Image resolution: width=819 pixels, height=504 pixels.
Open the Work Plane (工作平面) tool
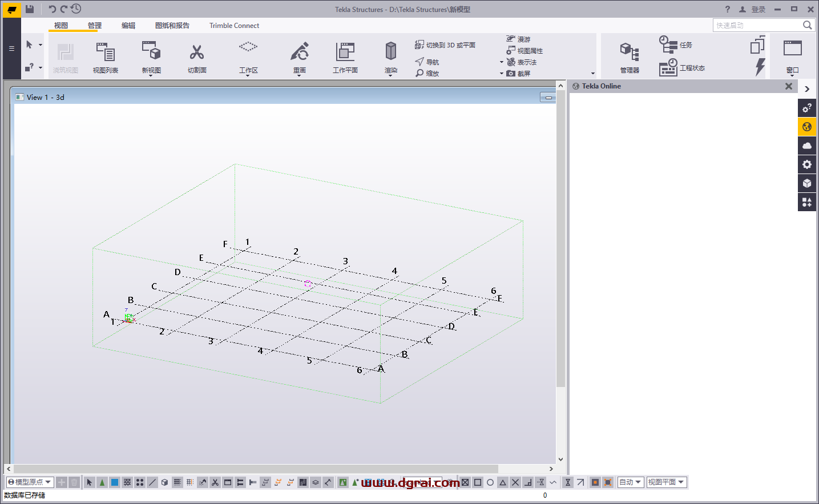coord(345,58)
